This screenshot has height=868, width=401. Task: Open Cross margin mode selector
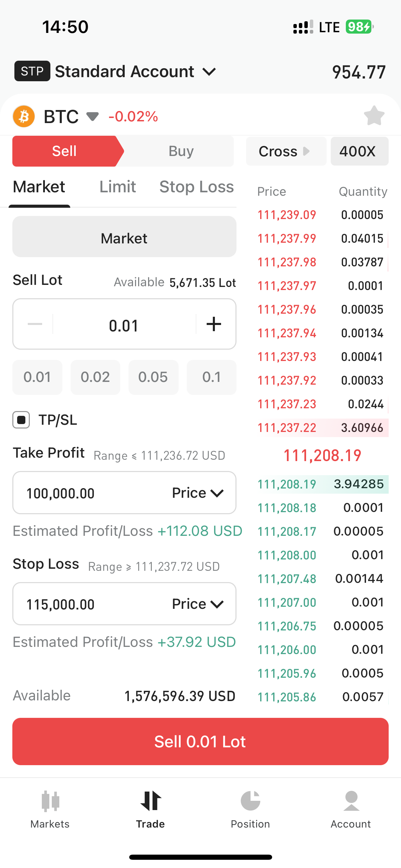285,151
